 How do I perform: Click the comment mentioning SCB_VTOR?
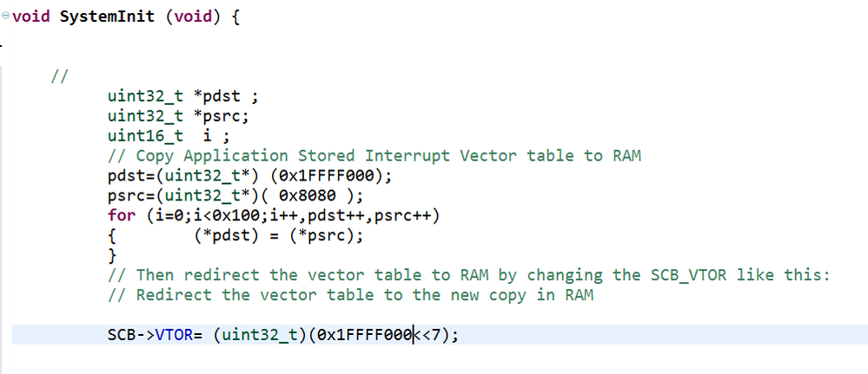(469, 275)
